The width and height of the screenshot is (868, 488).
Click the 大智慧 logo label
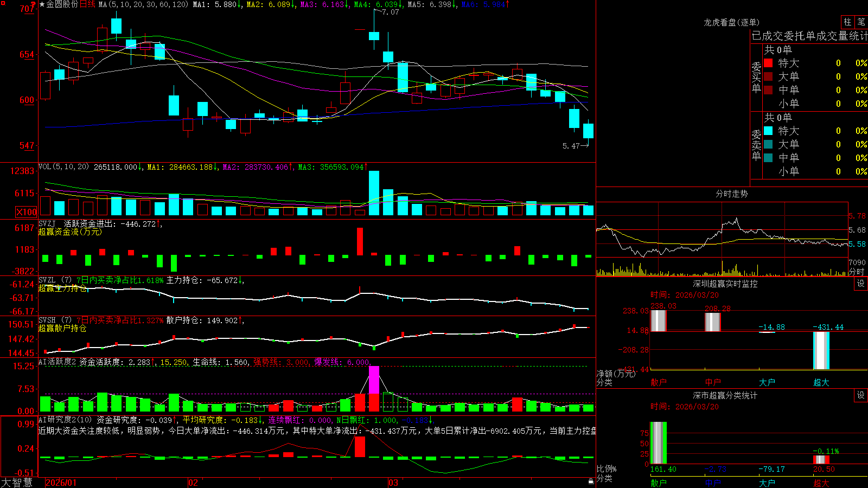[17, 483]
